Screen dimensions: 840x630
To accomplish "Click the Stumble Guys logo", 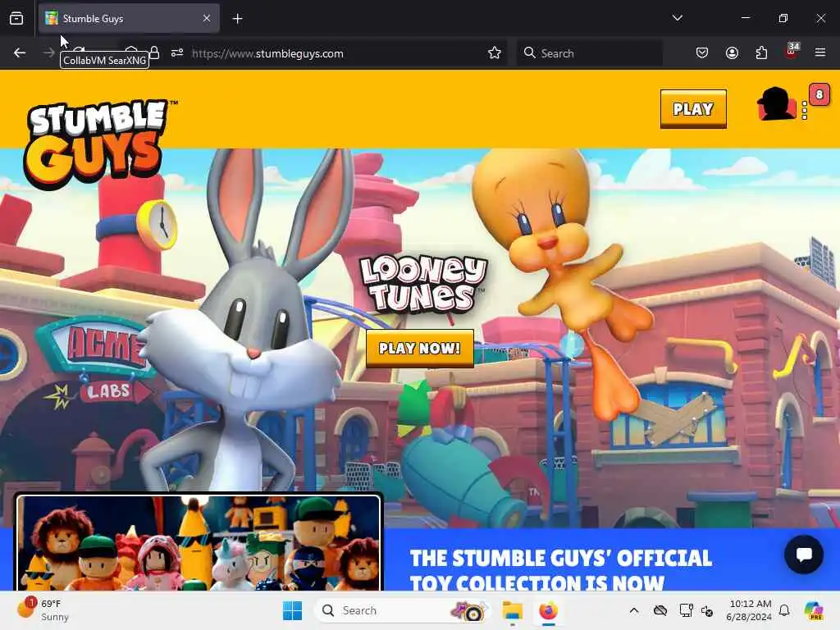I will (x=97, y=143).
